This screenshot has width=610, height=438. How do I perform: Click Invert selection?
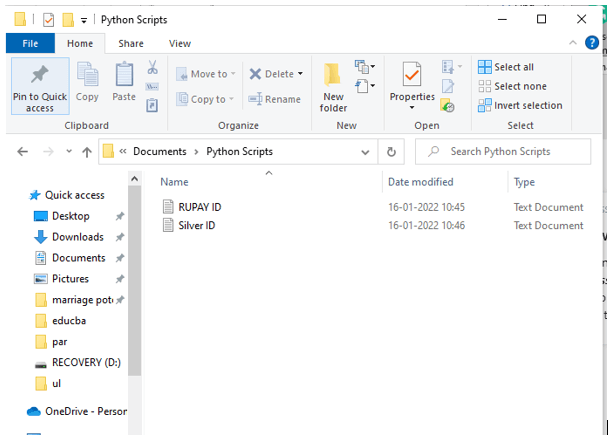pos(520,105)
